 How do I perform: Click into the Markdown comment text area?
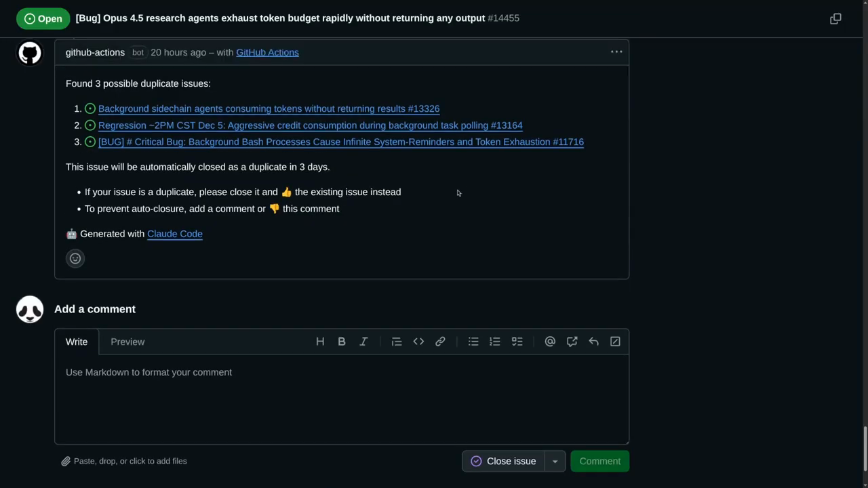[342, 400]
